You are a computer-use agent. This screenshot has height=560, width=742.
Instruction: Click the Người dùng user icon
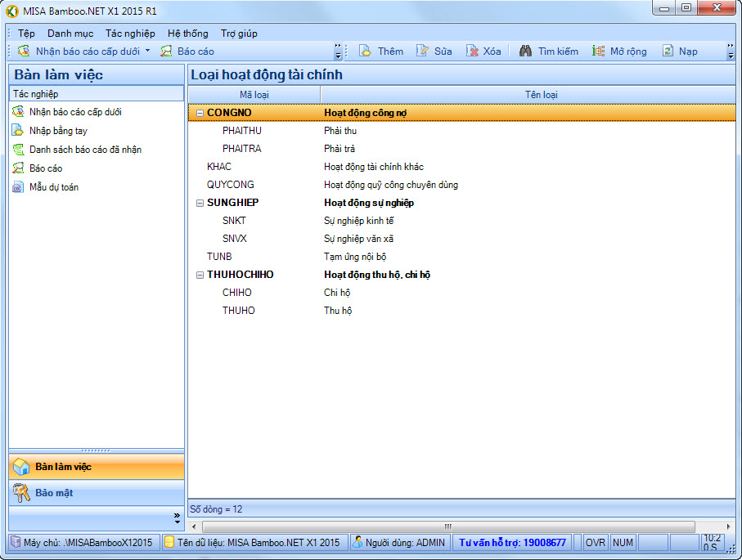[358, 542]
